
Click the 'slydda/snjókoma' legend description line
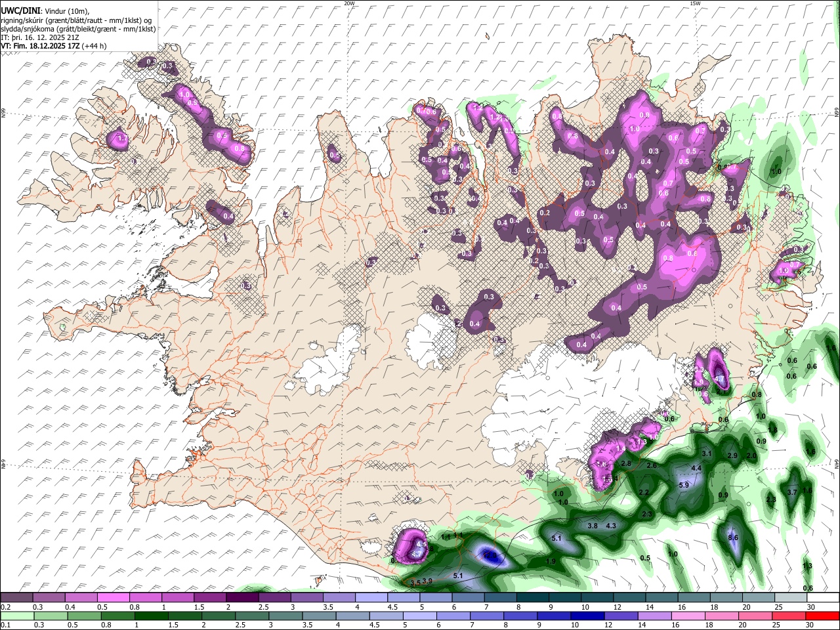coord(79,29)
